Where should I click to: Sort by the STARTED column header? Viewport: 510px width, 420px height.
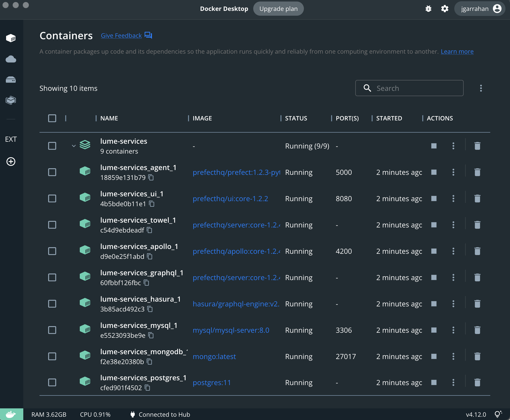(x=389, y=118)
